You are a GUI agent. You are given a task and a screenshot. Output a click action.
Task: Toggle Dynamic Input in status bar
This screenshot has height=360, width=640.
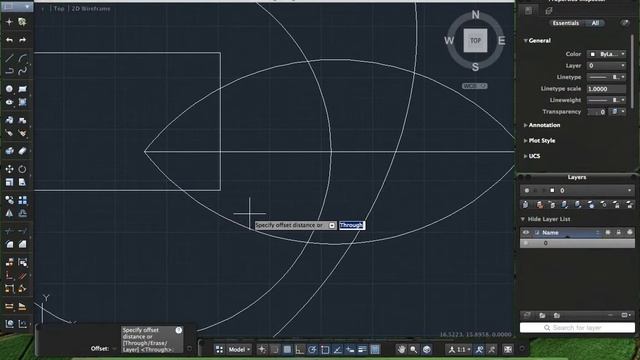click(350, 349)
